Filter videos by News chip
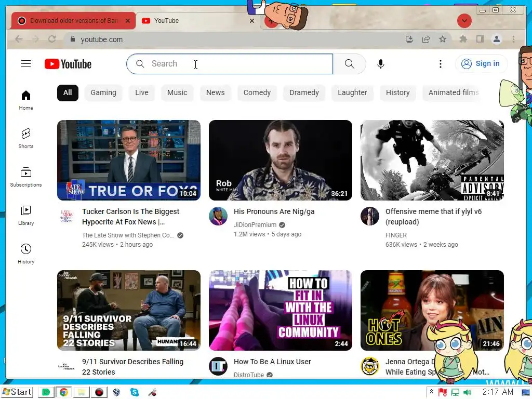Screen dimensions: 532x399 (216, 92)
